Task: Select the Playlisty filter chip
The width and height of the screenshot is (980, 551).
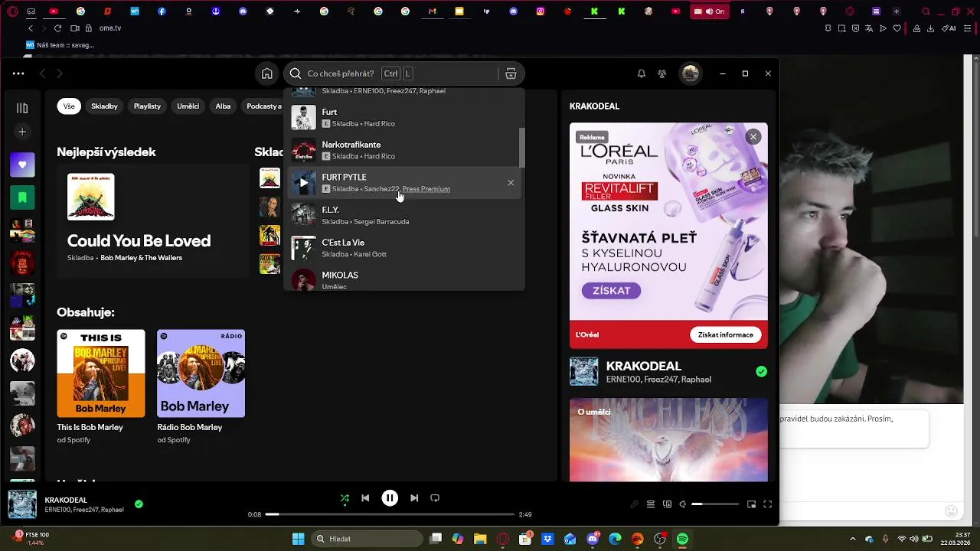Action: (147, 106)
